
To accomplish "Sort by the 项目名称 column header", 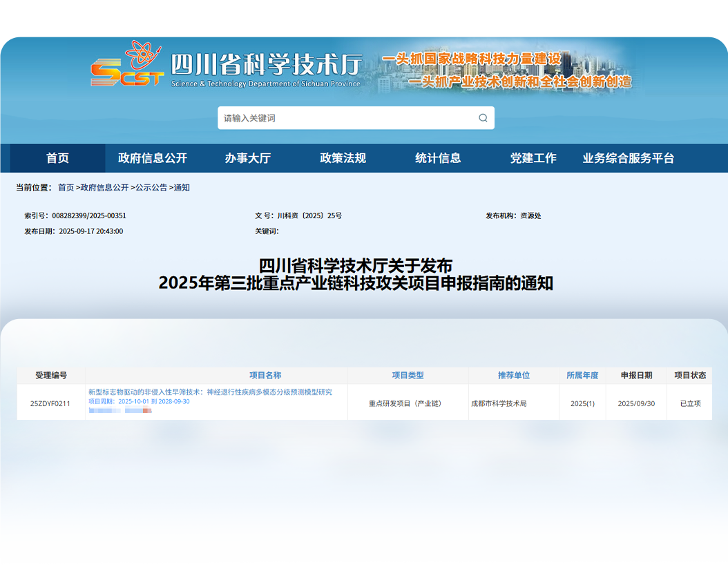I will click(265, 376).
